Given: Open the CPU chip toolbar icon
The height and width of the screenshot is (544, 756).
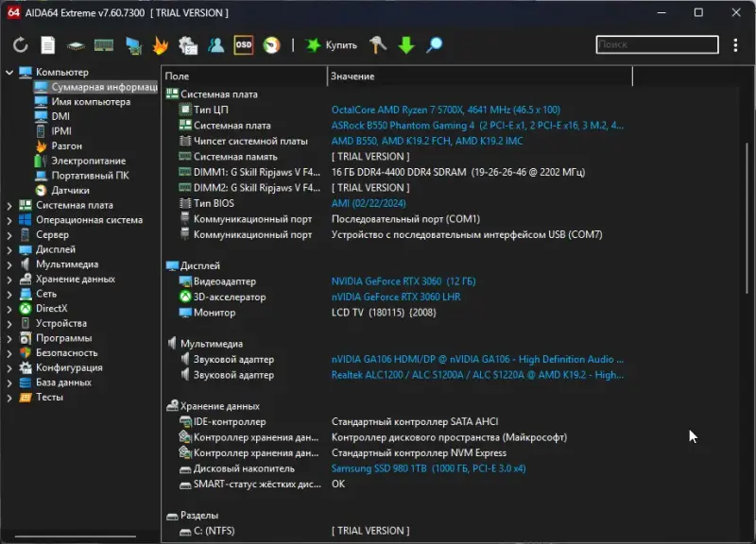Looking at the screenshot, I should 76,45.
